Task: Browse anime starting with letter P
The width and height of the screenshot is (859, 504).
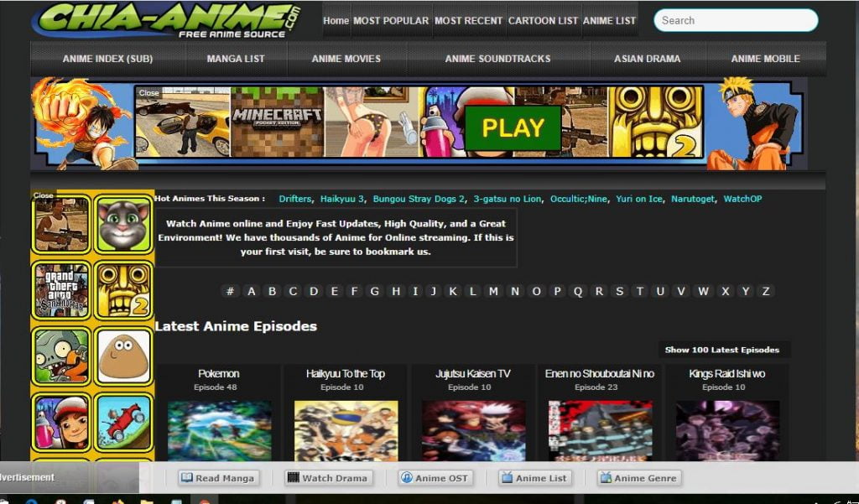Action: [x=557, y=291]
